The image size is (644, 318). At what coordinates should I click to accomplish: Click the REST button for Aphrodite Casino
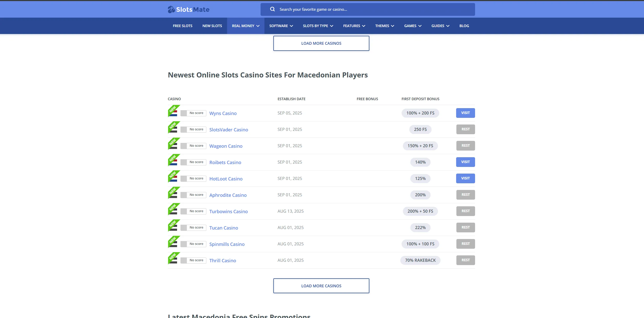(x=466, y=195)
